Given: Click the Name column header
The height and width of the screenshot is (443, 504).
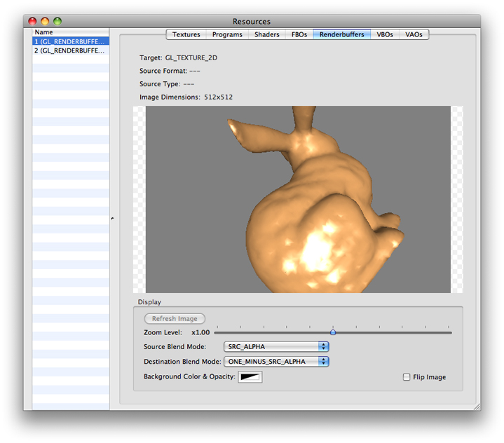Looking at the screenshot, I should point(70,32).
